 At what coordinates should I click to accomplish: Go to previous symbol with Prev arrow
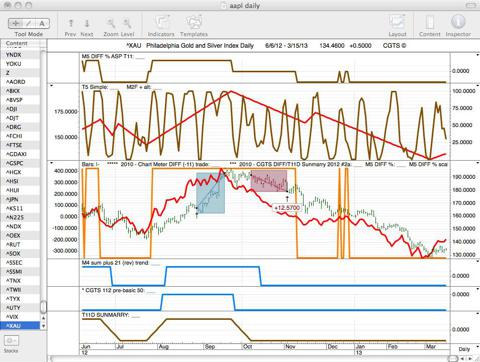[x=71, y=23]
